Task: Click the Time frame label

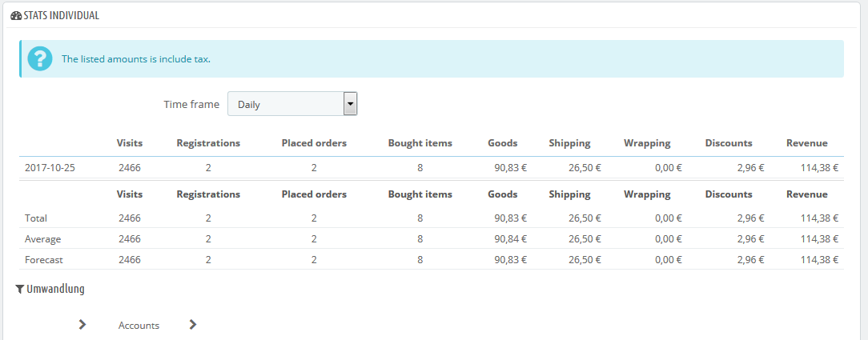Action: (191, 104)
